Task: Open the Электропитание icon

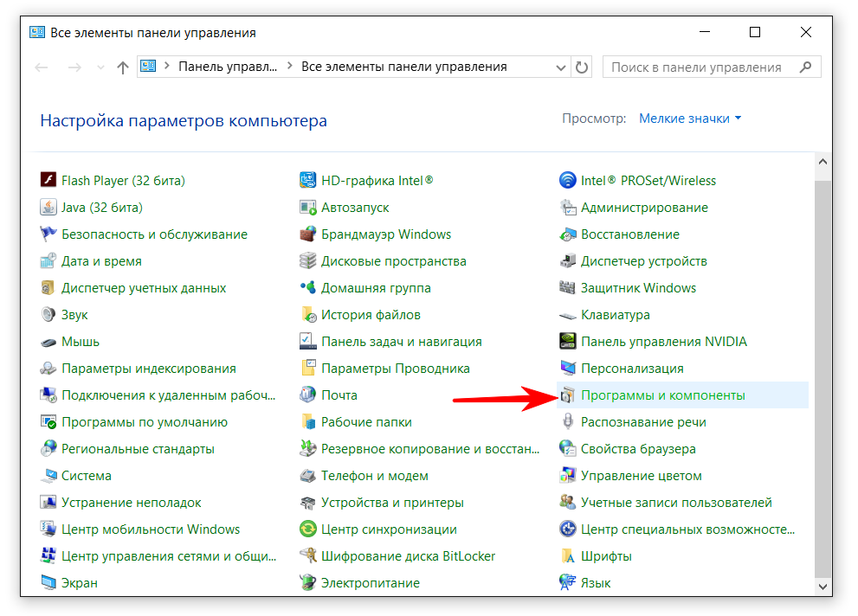Action: (308, 583)
